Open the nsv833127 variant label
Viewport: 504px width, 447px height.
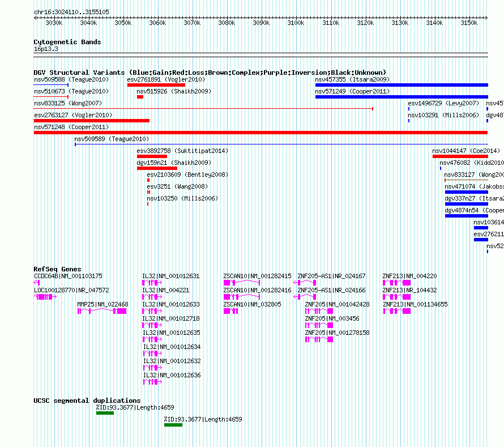point(474,174)
